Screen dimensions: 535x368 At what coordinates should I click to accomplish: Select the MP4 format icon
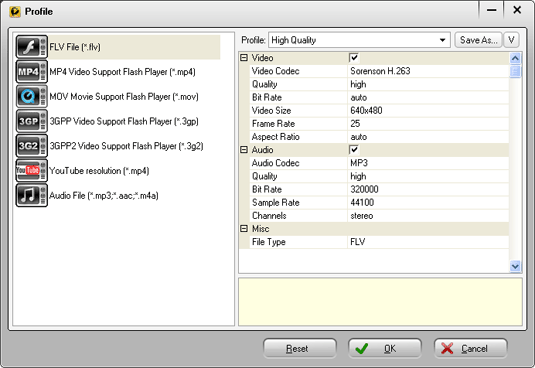coord(31,72)
